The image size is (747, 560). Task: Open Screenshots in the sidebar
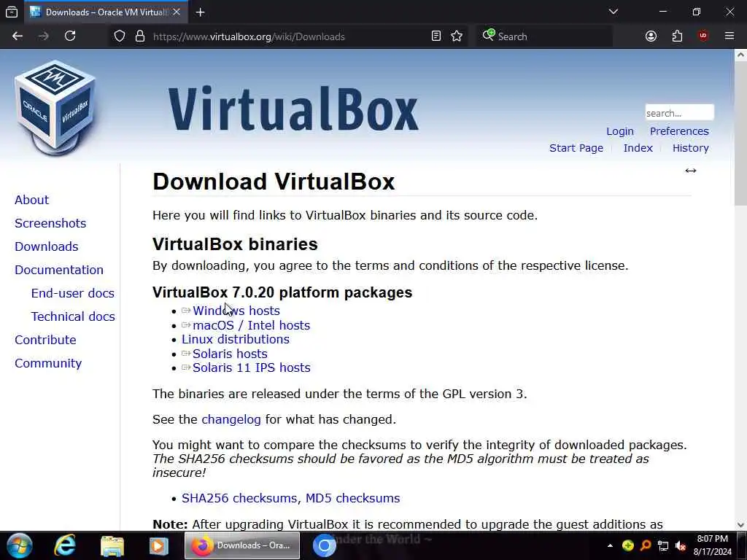[50, 223]
